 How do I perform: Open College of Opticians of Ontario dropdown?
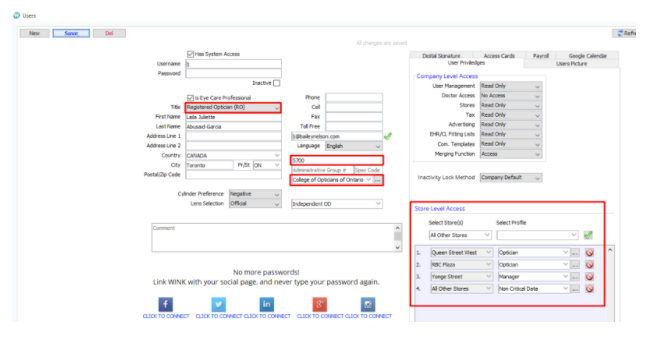[332, 180]
